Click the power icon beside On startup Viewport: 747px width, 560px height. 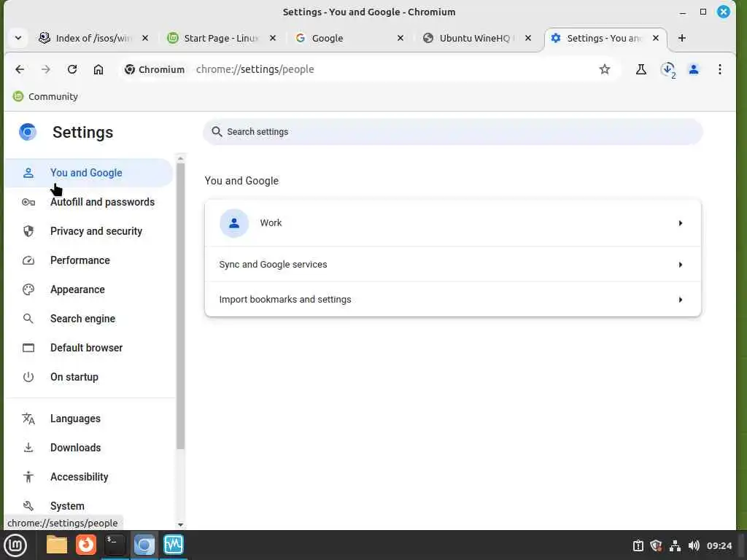[28, 377]
